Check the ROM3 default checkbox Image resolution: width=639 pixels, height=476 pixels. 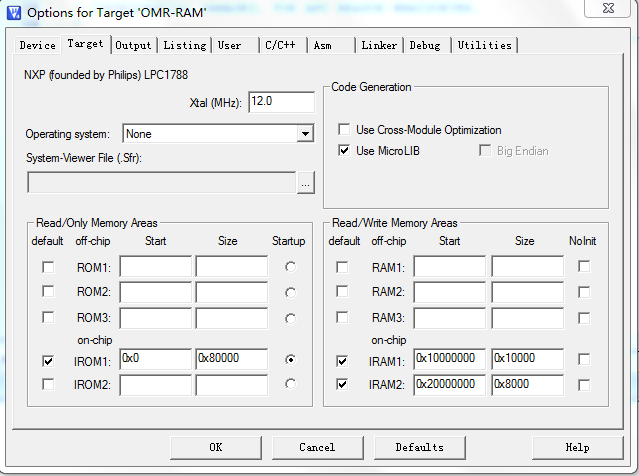pos(48,317)
